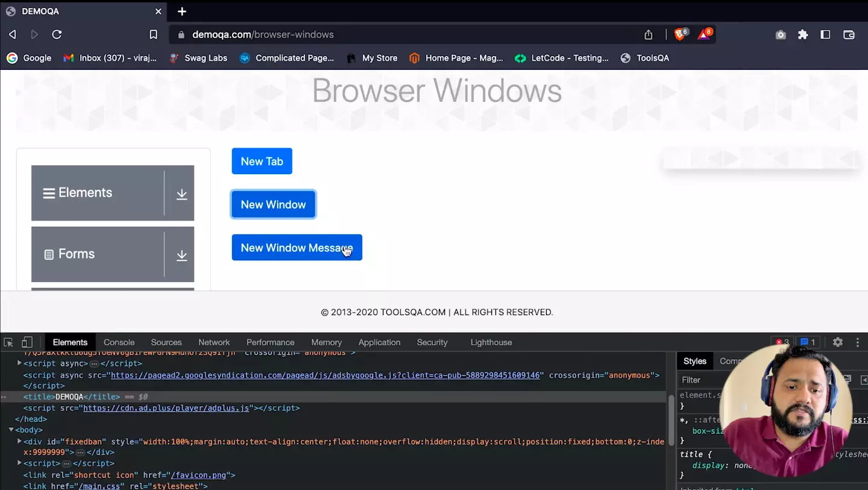
Task: Open the Network tab in DevTools
Action: pos(214,342)
